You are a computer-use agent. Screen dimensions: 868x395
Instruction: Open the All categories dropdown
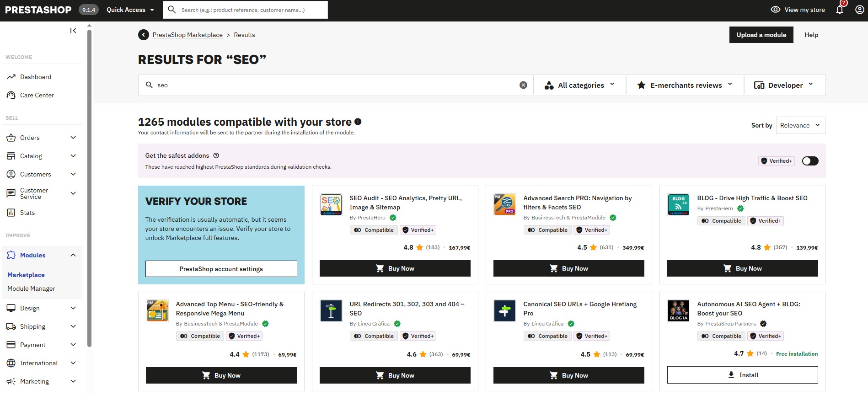click(x=580, y=85)
